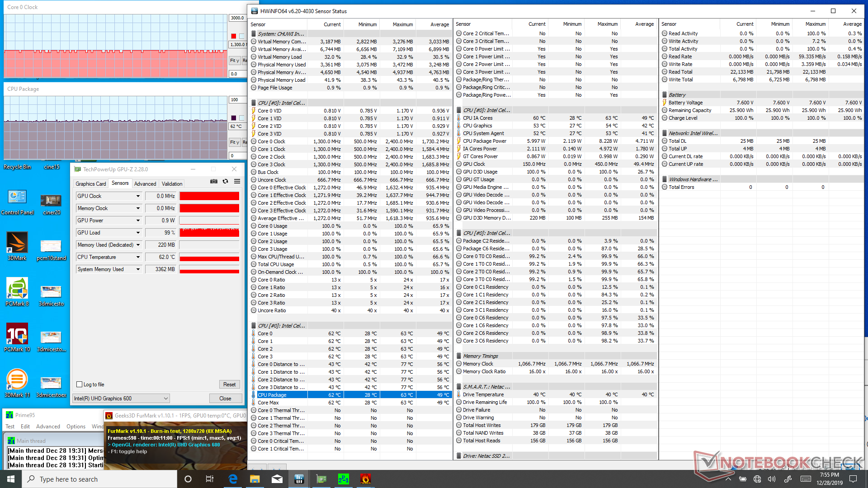Screen dimensions: 868x488
Task: Click Type here to search box
Action: click(x=99, y=479)
